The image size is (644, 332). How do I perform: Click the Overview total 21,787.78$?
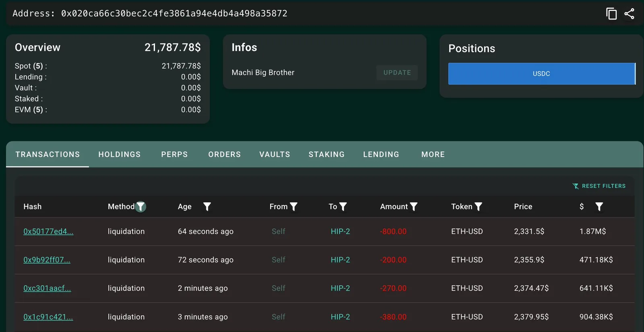click(x=173, y=48)
